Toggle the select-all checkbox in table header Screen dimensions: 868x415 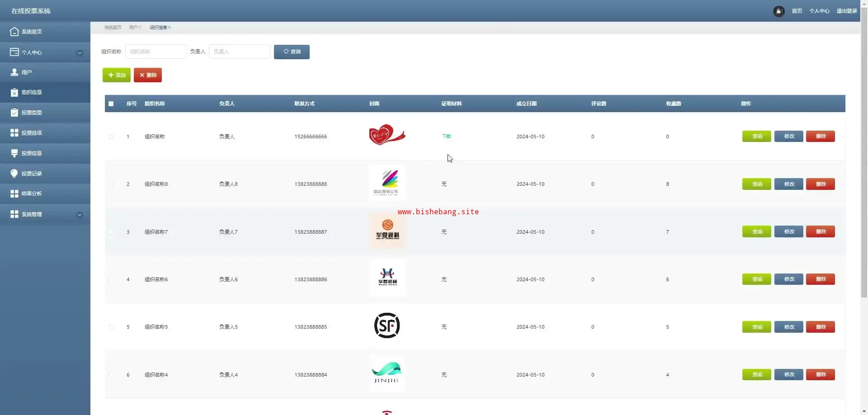(x=111, y=104)
